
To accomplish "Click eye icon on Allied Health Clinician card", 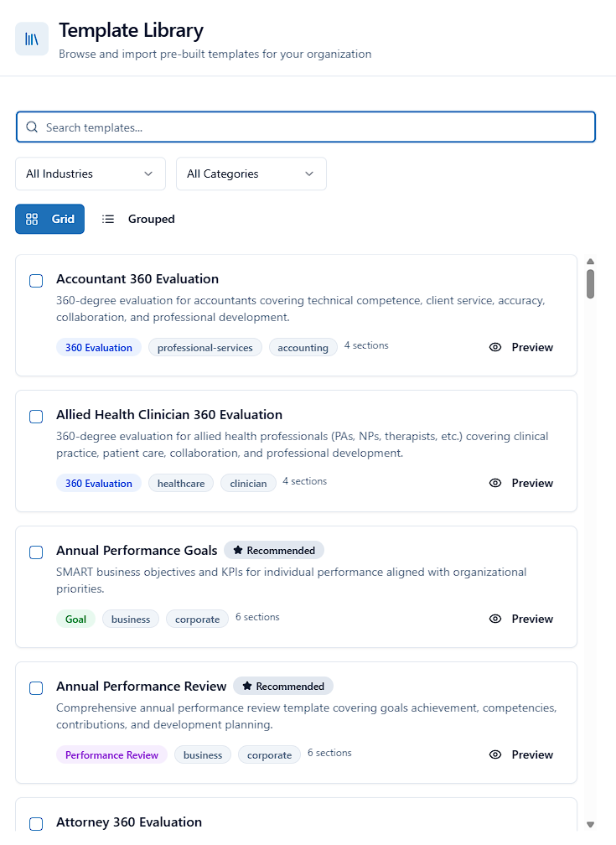I will [x=495, y=483].
